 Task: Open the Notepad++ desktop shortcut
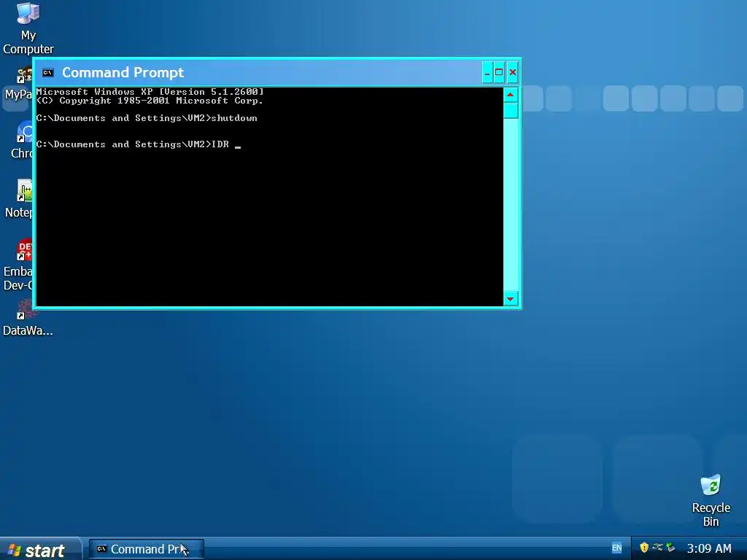click(x=19, y=198)
